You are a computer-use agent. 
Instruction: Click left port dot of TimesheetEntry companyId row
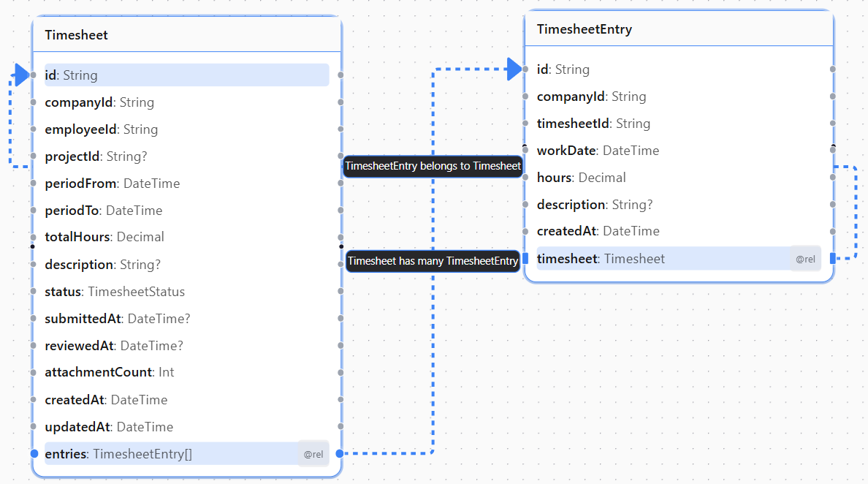(x=525, y=97)
